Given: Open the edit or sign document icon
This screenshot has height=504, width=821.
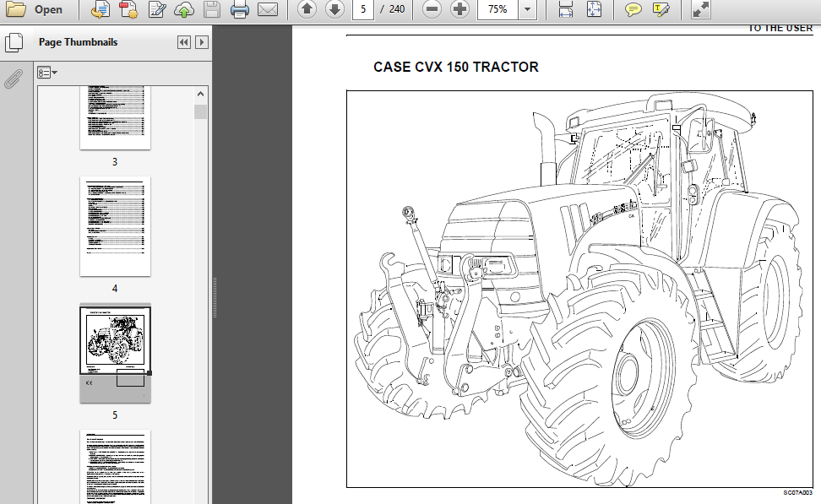Looking at the screenshot, I should coord(156,9).
